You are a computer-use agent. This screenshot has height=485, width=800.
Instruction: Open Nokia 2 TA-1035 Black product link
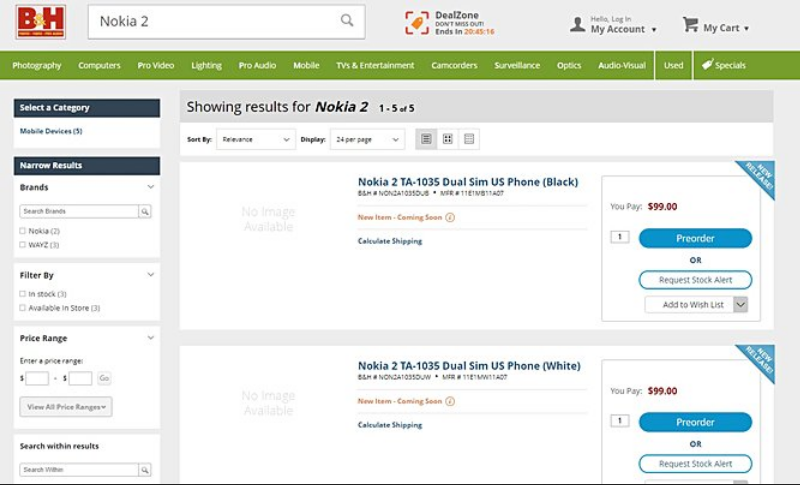[x=468, y=182]
